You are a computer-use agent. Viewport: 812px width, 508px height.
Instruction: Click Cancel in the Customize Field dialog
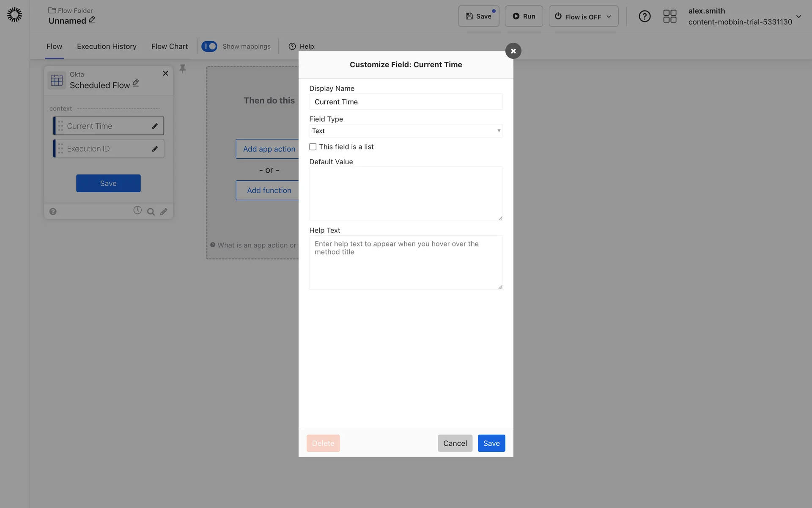455,443
